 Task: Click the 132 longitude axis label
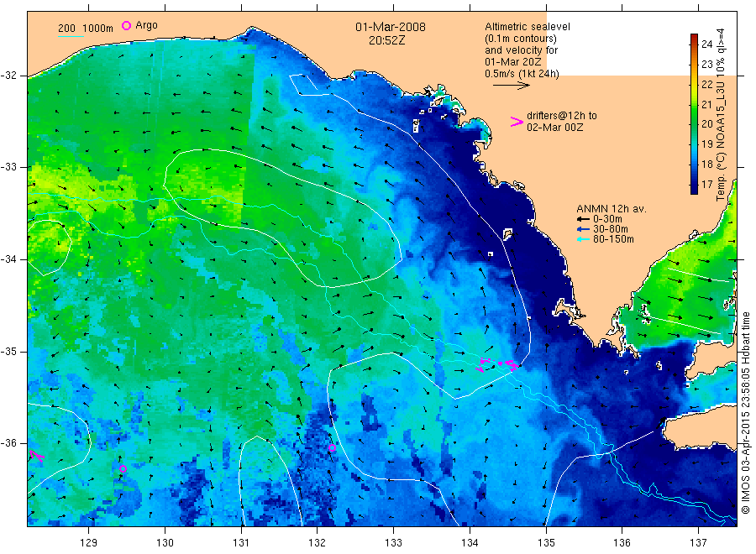pos(318,543)
